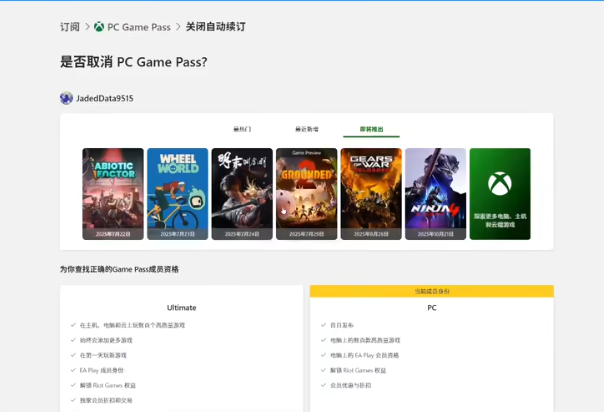The height and width of the screenshot is (412, 604).
Task: Select the 即将推出 tab
Action: (x=371, y=129)
